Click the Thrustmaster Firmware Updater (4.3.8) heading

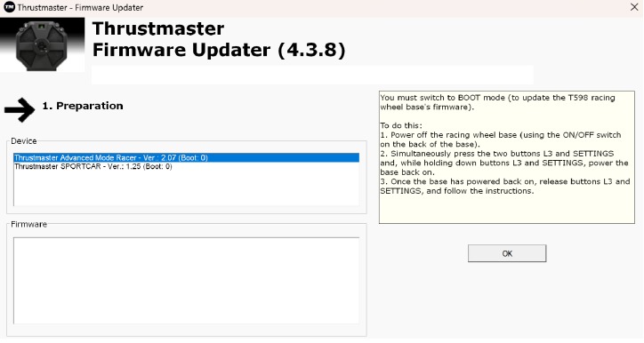tap(219, 39)
